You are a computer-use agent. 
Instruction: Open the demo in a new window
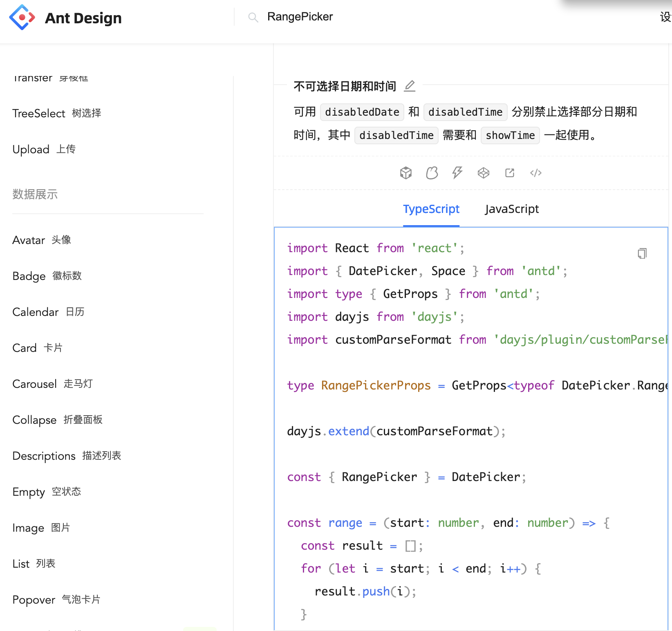pyautogui.click(x=510, y=173)
